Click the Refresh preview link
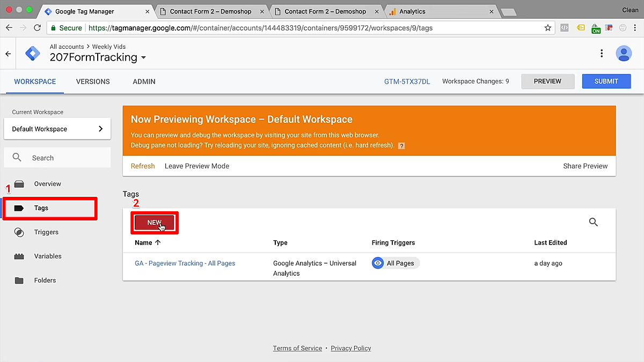 click(x=143, y=166)
